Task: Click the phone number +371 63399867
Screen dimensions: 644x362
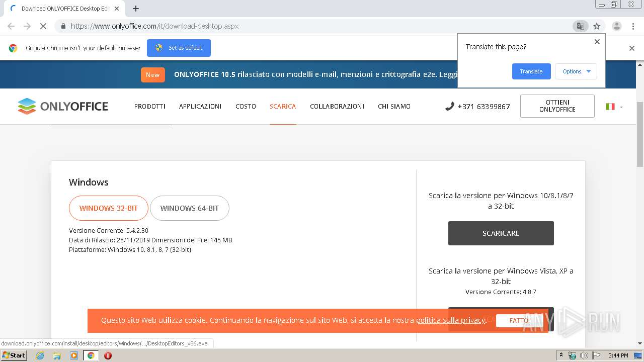Action: pyautogui.click(x=484, y=107)
